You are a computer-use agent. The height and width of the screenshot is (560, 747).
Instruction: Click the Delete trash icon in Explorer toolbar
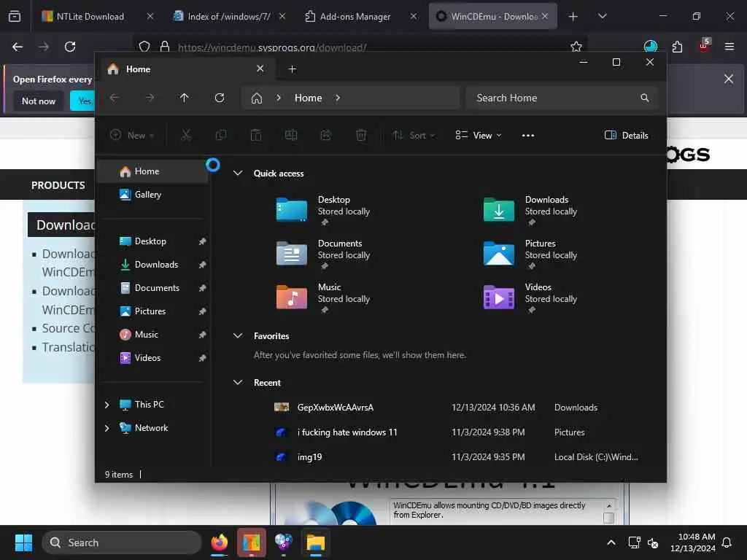(361, 135)
